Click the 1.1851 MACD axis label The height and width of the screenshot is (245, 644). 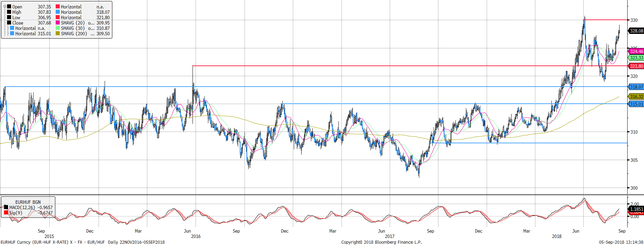pyautogui.click(x=636, y=209)
